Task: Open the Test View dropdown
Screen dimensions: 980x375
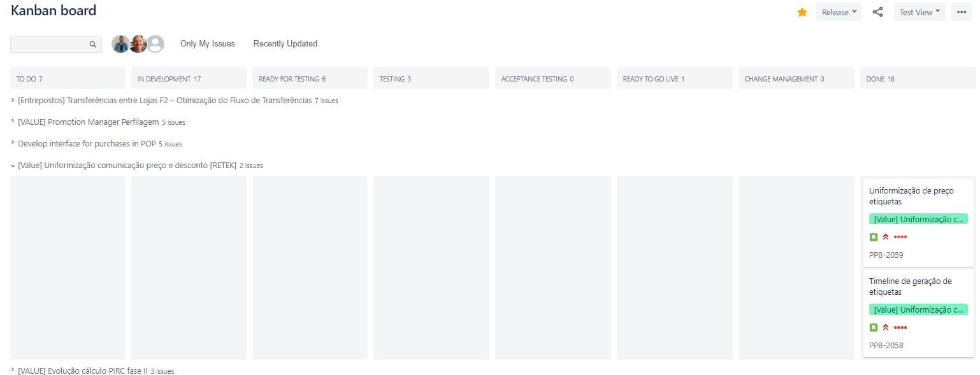Action: (x=919, y=12)
